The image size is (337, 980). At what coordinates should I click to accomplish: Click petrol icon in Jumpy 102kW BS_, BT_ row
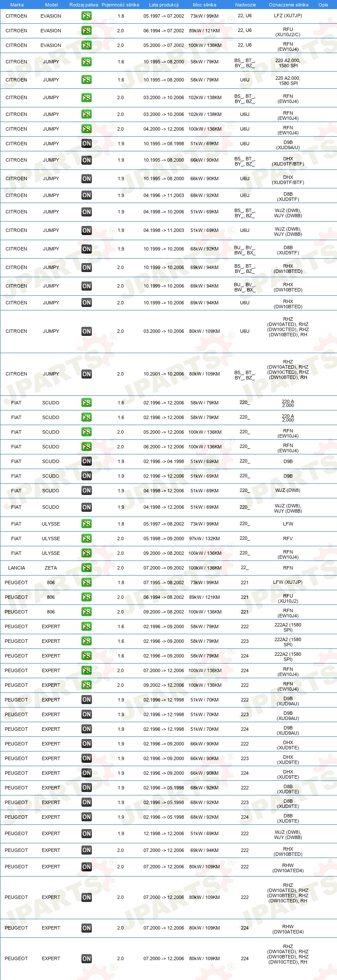pyautogui.click(x=86, y=98)
